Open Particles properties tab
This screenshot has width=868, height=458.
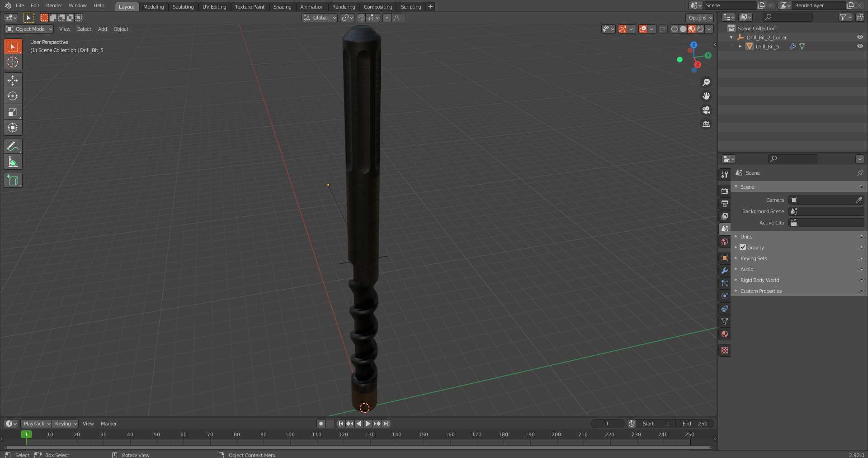point(725,283)
